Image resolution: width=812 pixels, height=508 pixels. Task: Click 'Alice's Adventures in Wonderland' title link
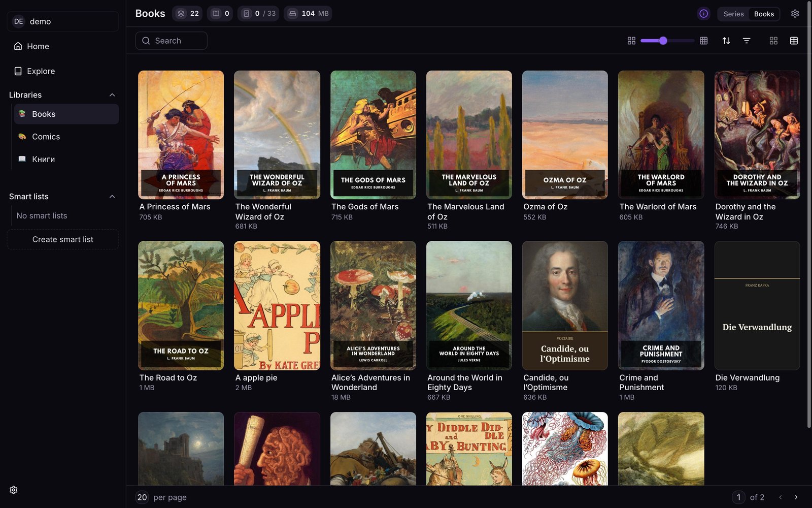click(370, 383)
